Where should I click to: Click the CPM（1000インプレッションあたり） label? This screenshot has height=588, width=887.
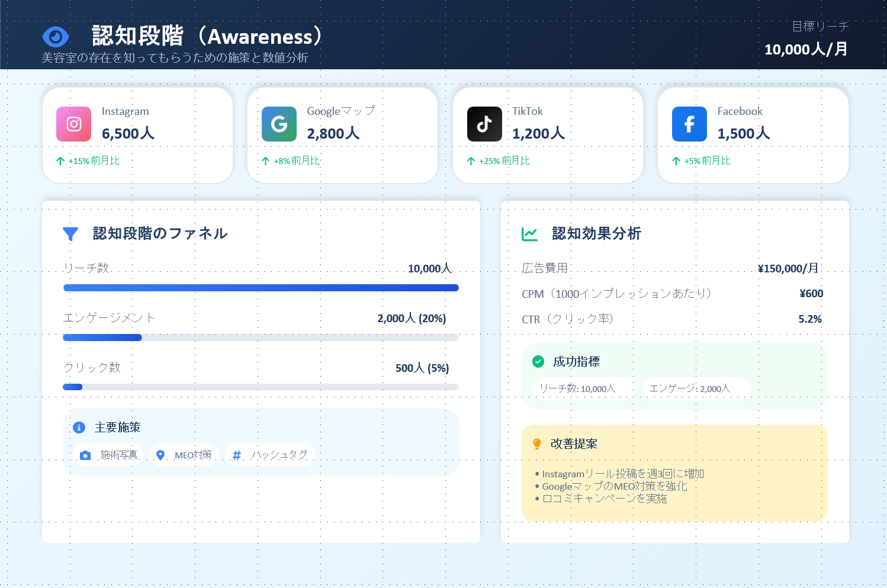616,294
